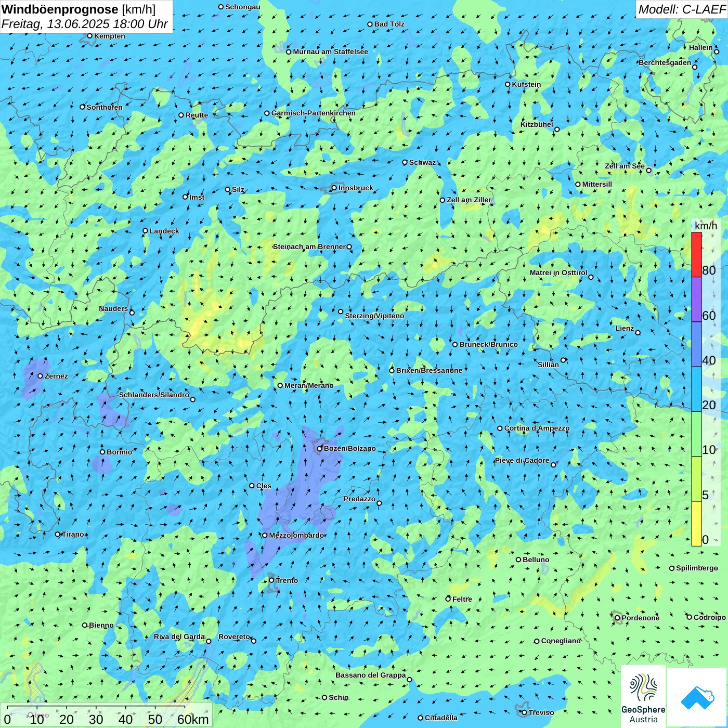Click the Bormio label

tap(119, 452)
